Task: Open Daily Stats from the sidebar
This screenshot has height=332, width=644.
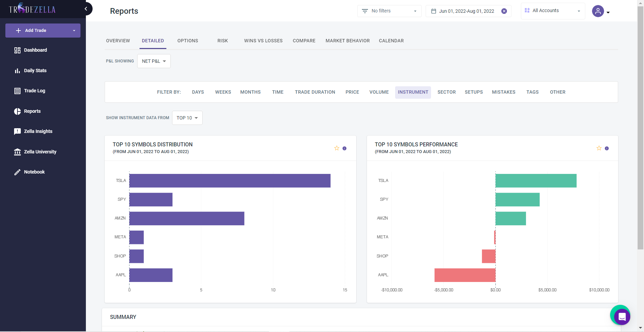Action: tap(35, 70)
